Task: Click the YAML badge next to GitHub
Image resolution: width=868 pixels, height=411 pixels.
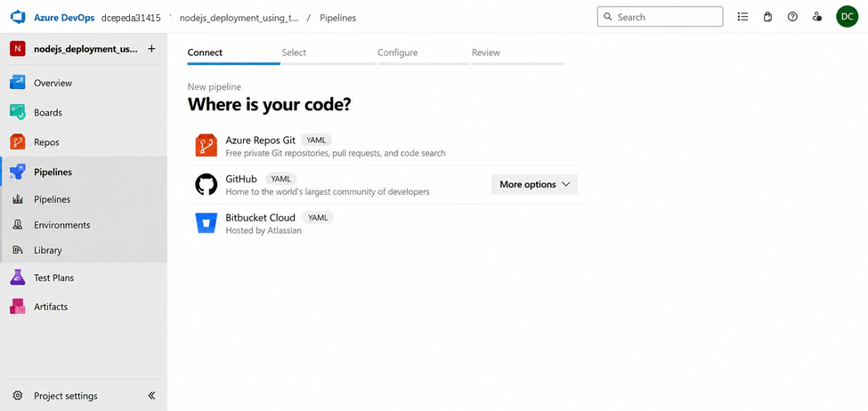Action: (281, 179)
